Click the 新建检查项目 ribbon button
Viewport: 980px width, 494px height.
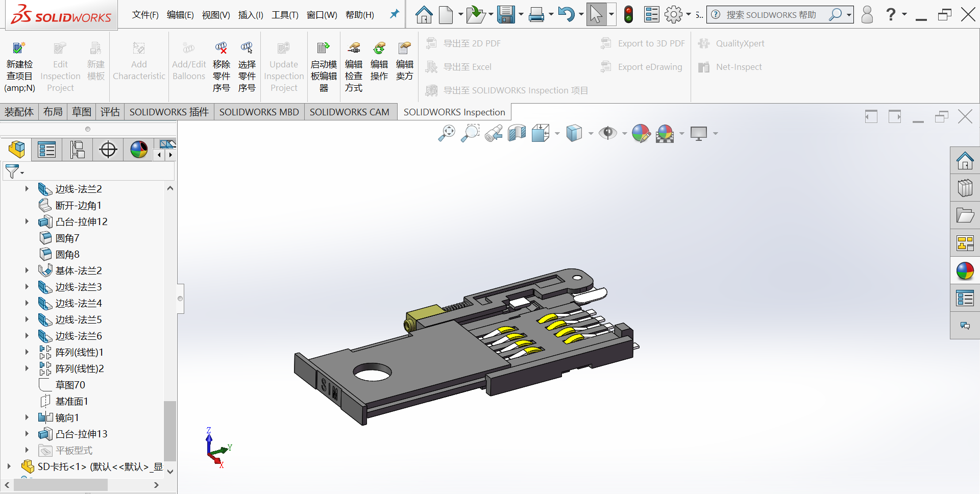point(19,67)
